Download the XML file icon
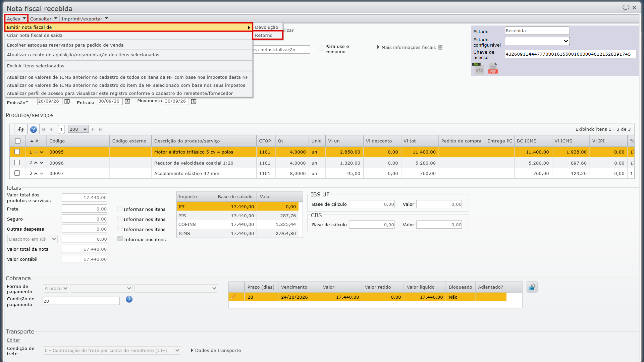 [478, 68]
